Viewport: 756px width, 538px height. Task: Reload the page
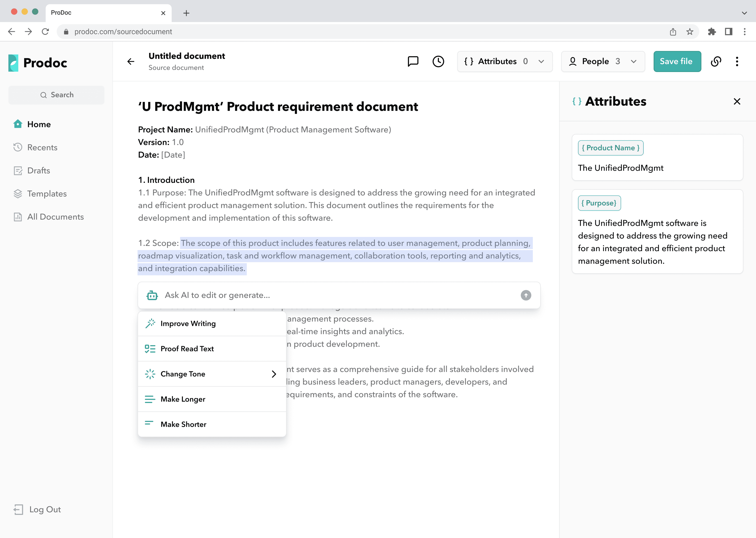coord(45,31)
